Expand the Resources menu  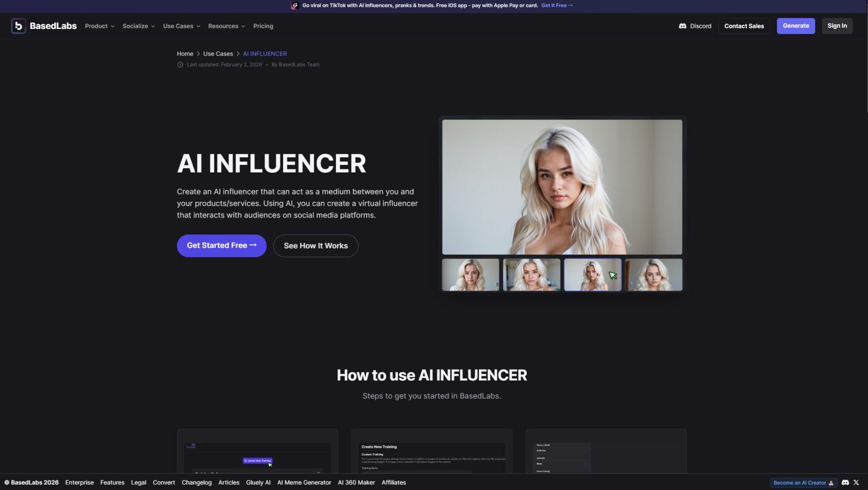tap(226, 26)
